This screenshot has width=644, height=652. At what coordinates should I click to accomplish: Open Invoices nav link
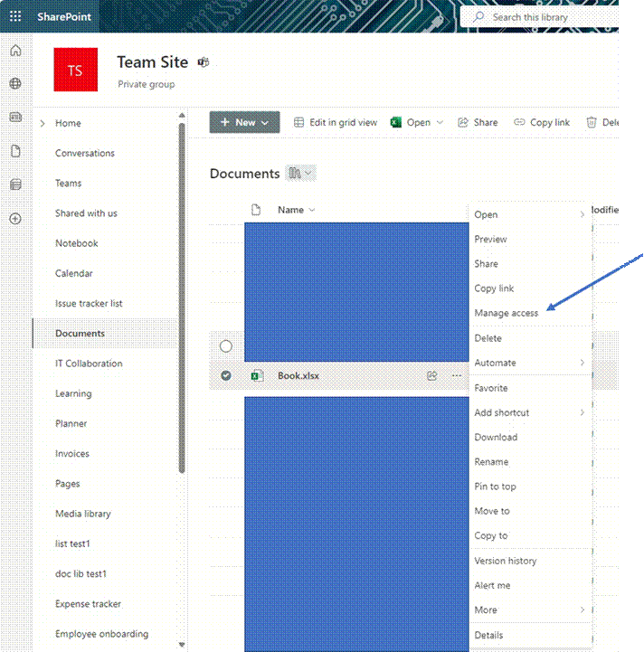tap(72, 453)
